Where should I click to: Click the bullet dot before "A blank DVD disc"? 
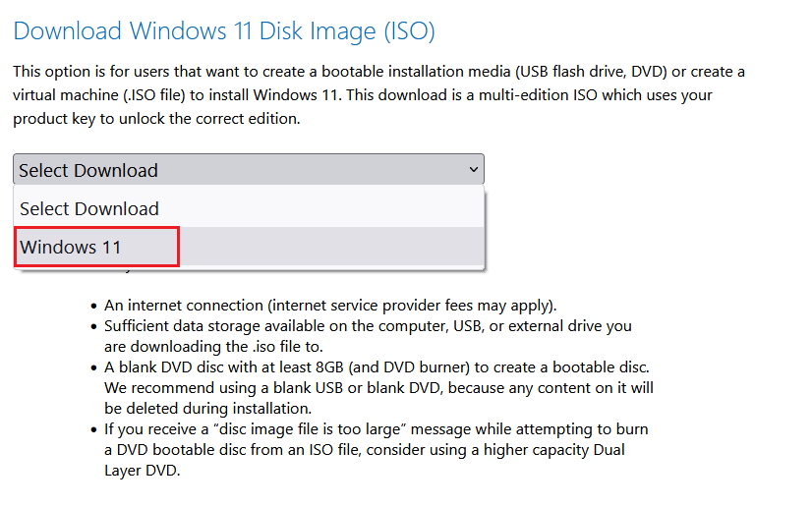click(93, 367)
